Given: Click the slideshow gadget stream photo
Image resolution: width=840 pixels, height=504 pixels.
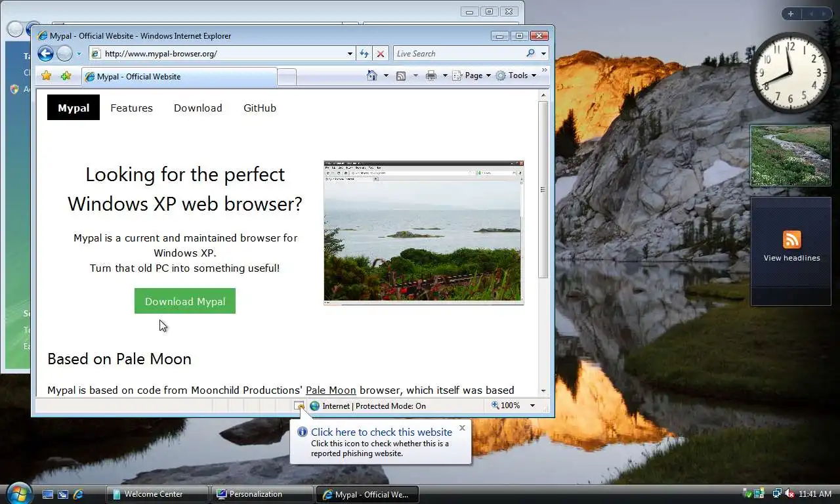Looking at the screenshot, I should pyautogui.click(x=790, y=156).
